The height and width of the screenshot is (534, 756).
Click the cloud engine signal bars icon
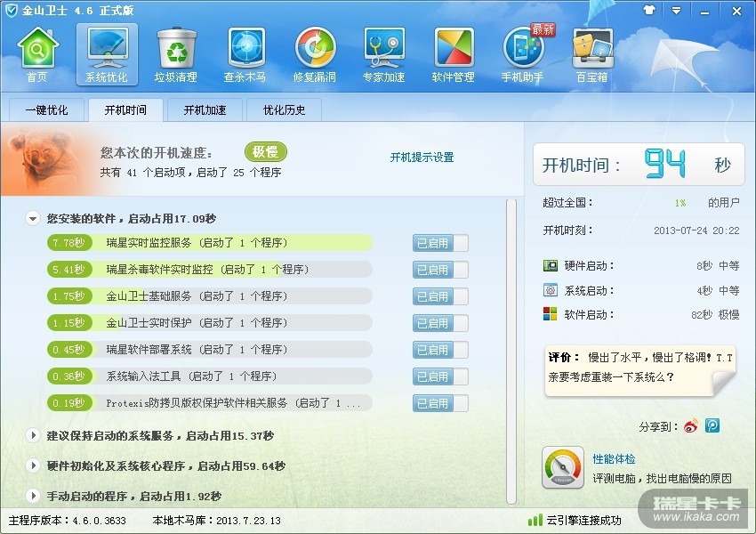tap(535, 520)
